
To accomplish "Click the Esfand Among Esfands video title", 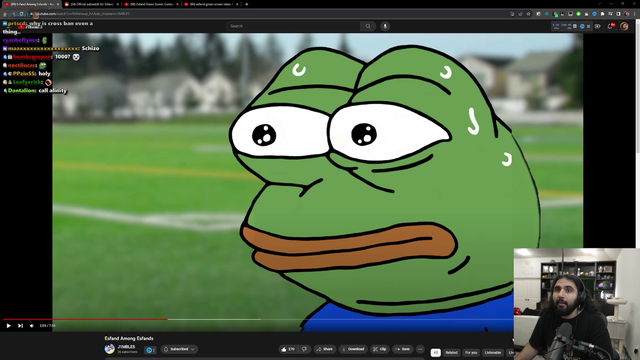I will [x=129, y=338].
